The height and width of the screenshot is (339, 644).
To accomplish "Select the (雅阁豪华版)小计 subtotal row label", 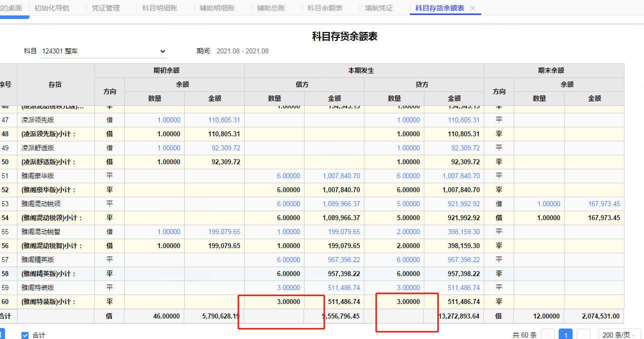I will tap(48, 190).
